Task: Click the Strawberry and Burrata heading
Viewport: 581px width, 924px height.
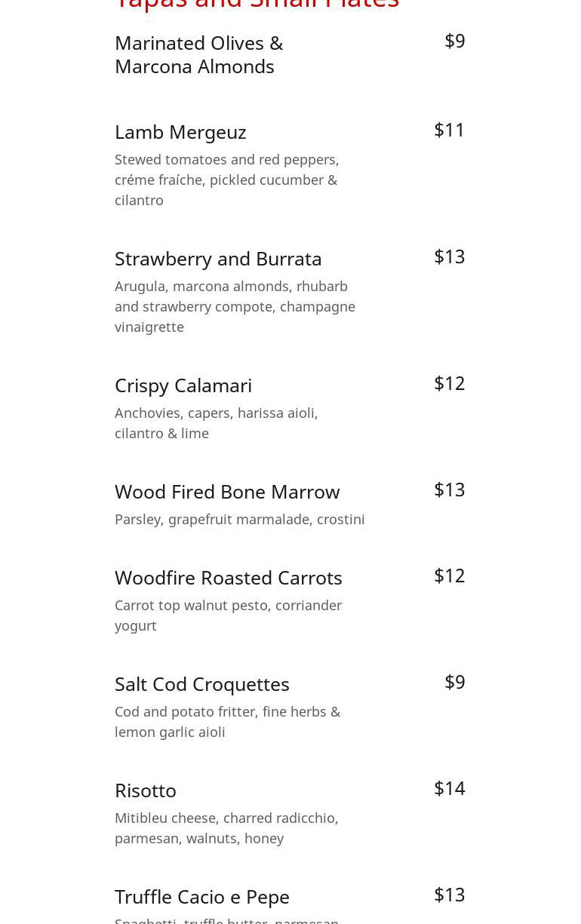Action: [218, 259]
